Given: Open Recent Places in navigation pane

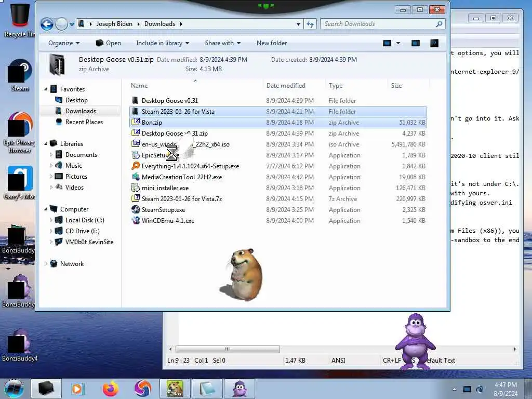Looking at the screenshot, I should tap(84, 122).
